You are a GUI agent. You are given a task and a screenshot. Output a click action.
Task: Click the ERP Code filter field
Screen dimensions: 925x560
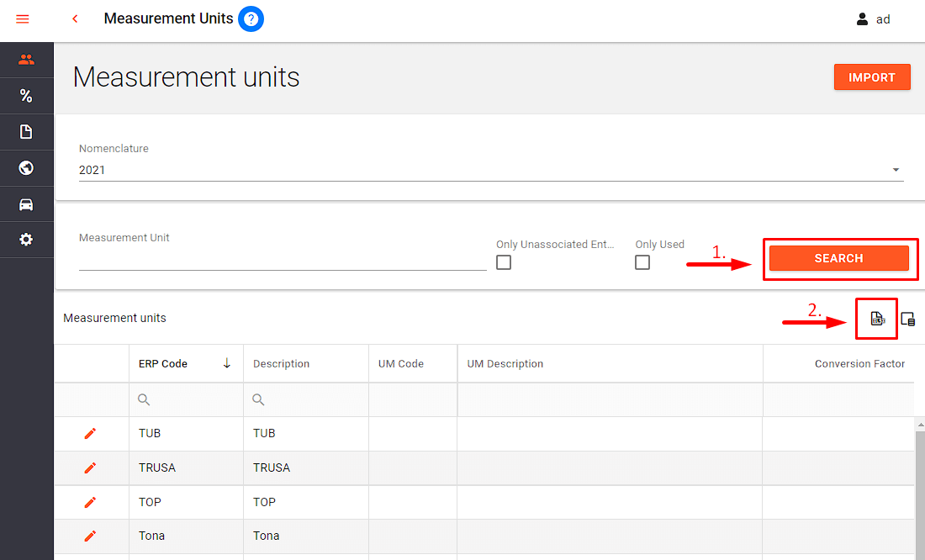pyautogui.click(x=187, y=399)
